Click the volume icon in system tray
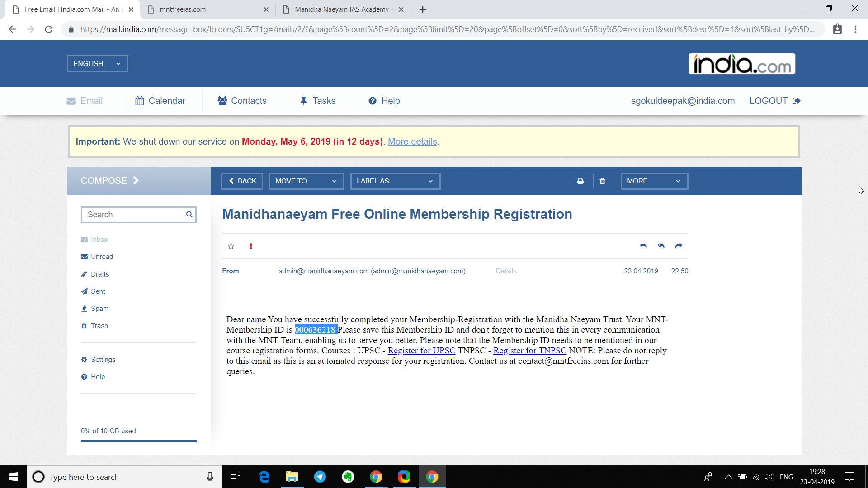868x488 pixels. [x=769, y=477]
